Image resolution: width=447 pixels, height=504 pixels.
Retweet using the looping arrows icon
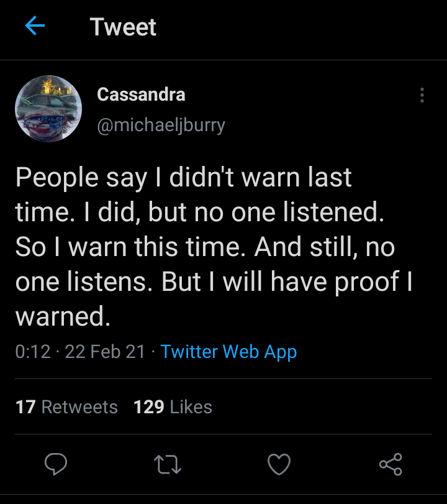tap(166, 464)
